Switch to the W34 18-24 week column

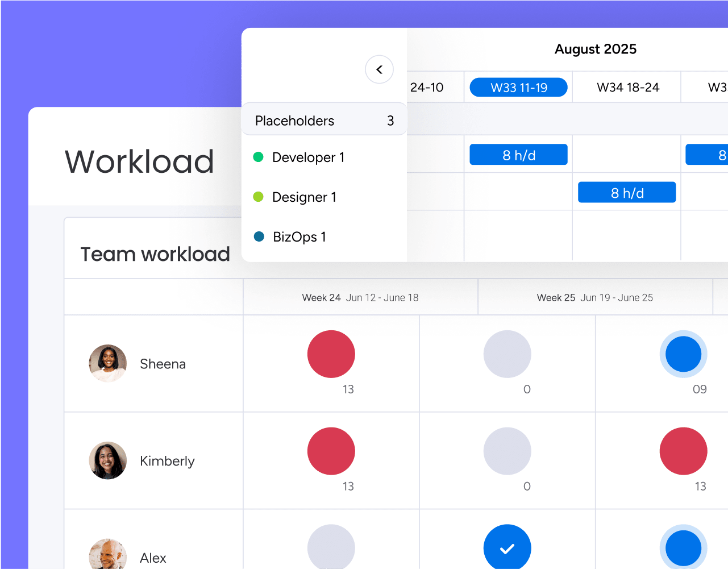627,88
